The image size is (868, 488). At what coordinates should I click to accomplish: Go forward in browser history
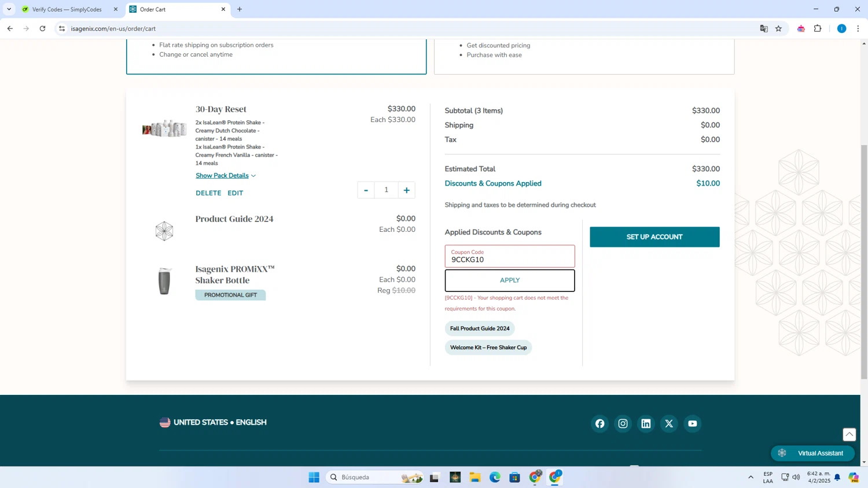coord(26,28)
